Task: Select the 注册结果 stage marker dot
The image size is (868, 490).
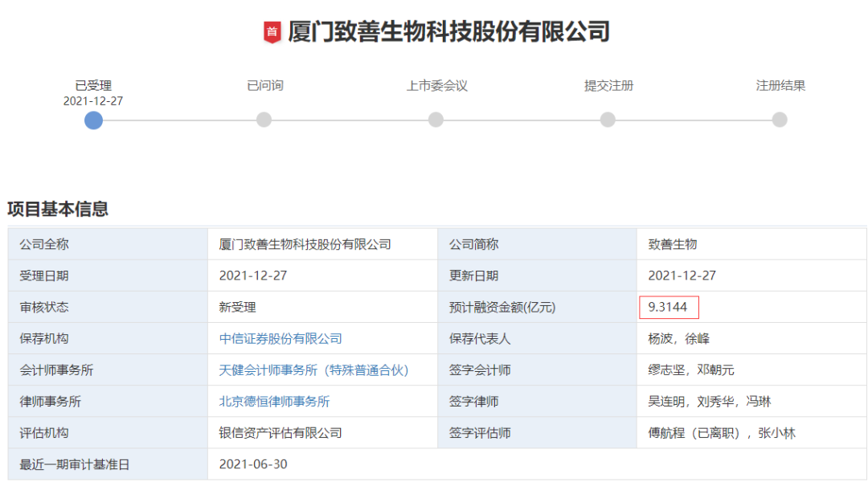Action: pos(780,120)
